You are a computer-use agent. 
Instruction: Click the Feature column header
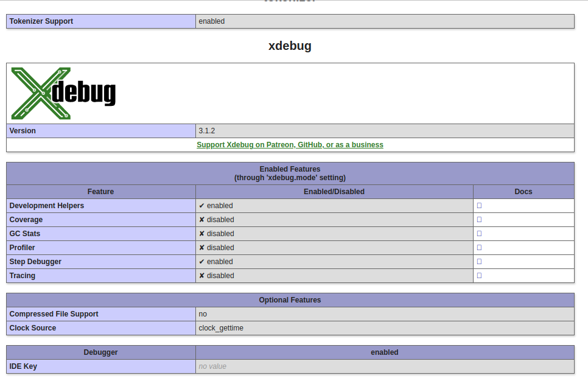coord(101,192)
